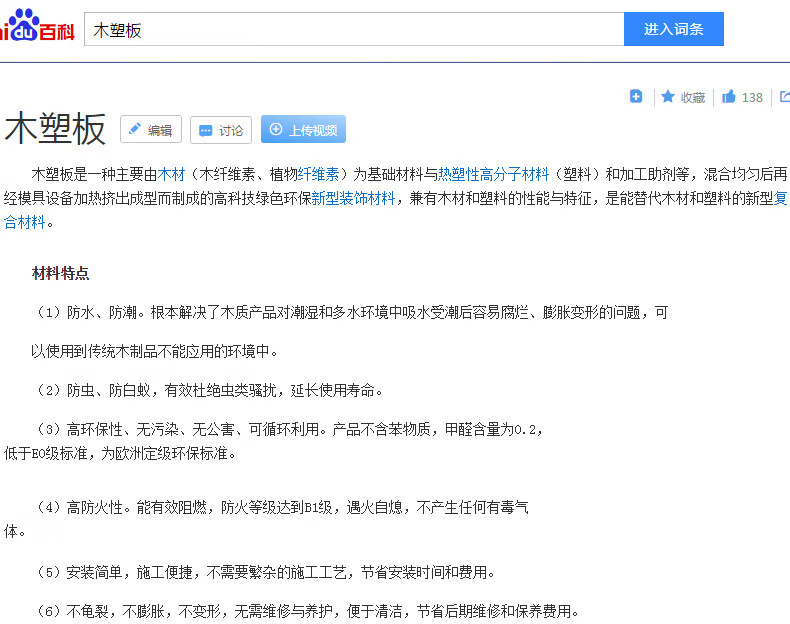Open the 新型装饰材料 link
This screenshot has height=624, width=790.
(x=353, y=198)
